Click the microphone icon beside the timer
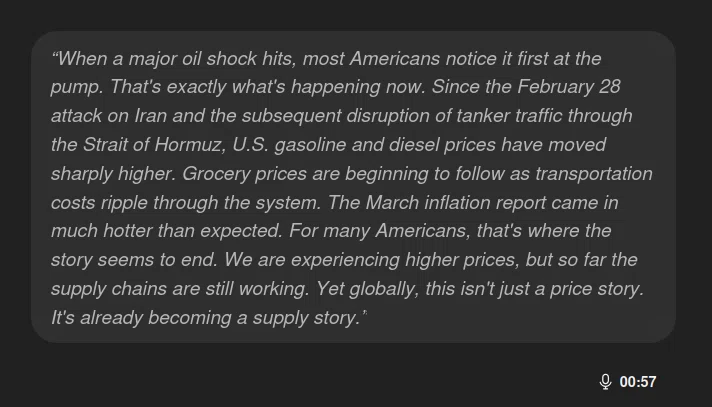This screenshot has height=407, width=712. click(605, 382)
